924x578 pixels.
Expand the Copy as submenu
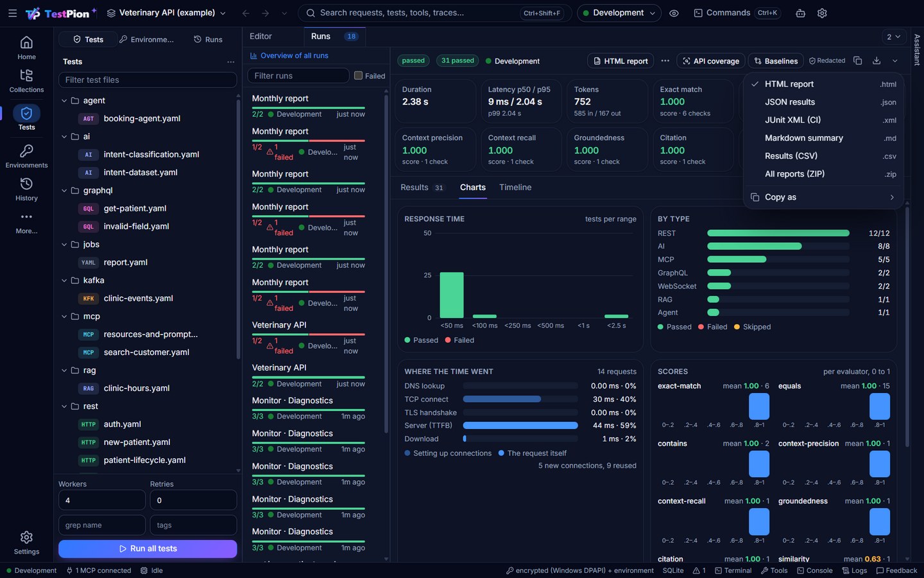(x=823, y=197)
